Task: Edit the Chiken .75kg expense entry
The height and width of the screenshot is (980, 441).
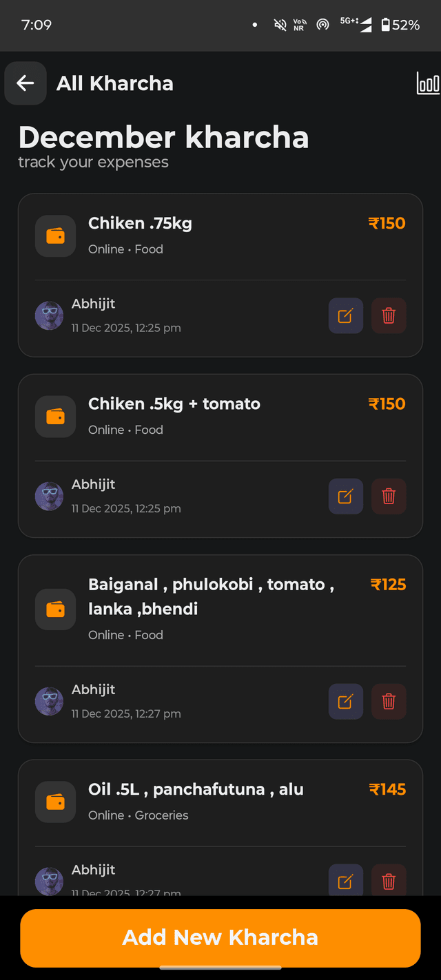Action: pyautogui.click(x=345, y=315)
